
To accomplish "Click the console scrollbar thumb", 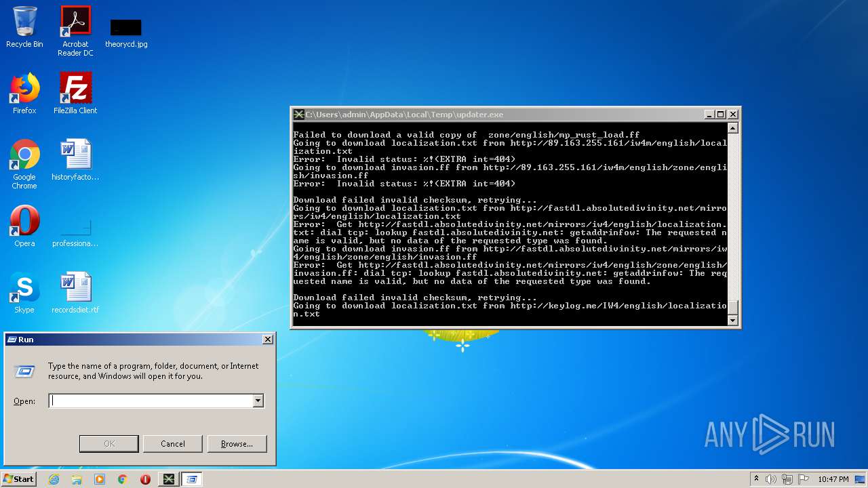I will point(732,307).
